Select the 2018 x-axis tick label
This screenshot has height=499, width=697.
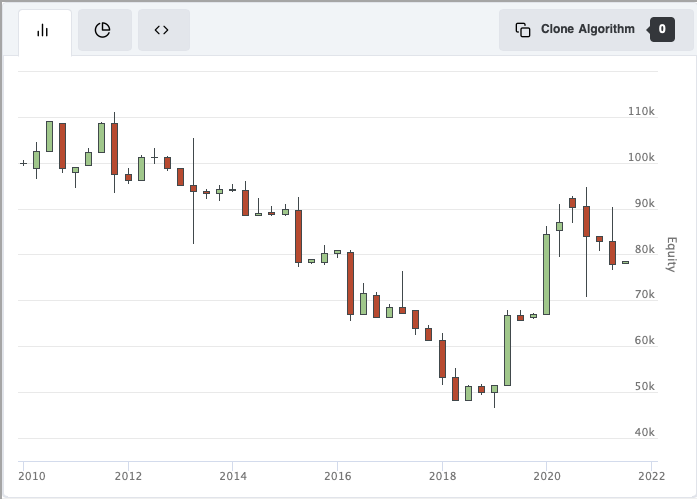click(x=442, y=476)
